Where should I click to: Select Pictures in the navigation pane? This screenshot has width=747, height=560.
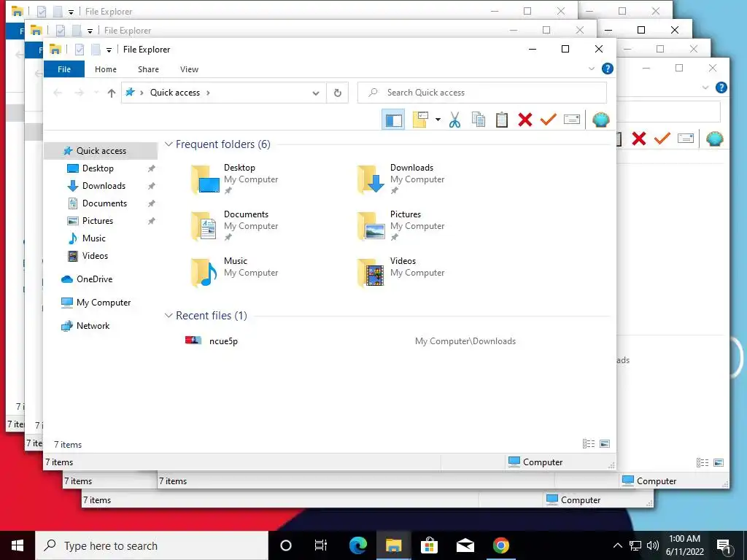(97, 221)
